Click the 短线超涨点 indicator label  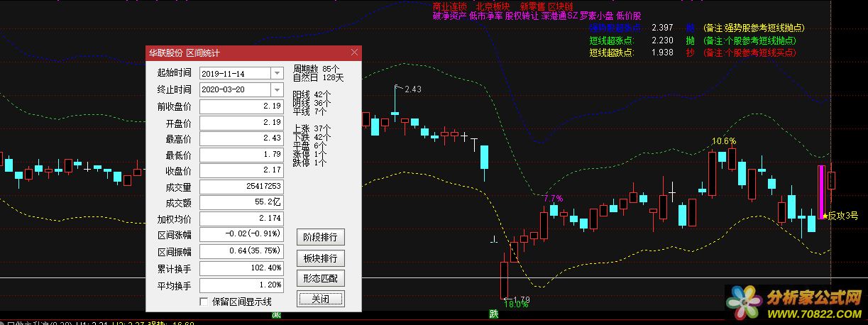pyautogui.click(x=611, y=40)
